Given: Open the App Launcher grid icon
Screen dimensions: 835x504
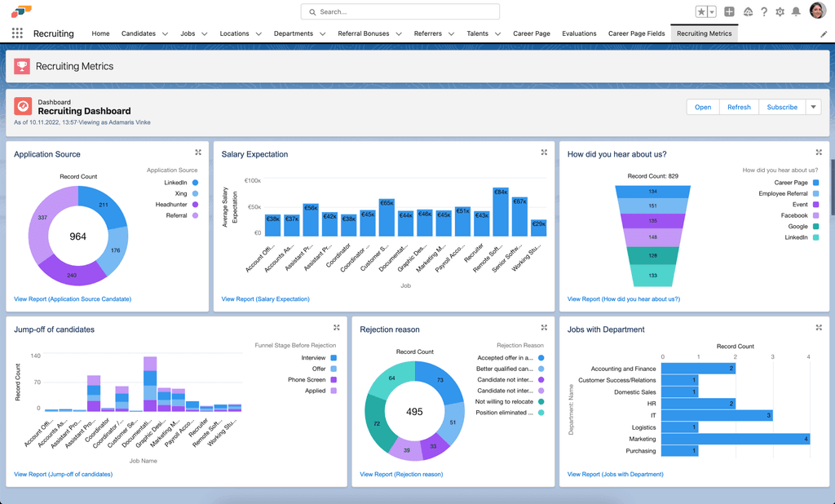Looking at the screenshot, I should 17,33.
